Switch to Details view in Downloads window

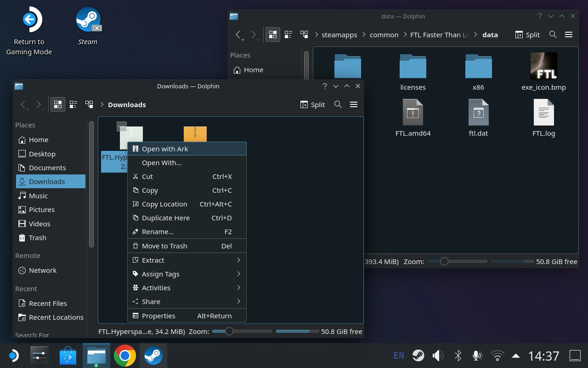pos(89,104)
